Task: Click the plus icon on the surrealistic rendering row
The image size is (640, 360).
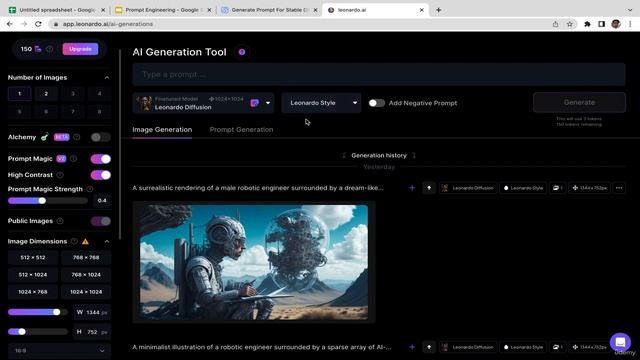Action: point(412,188)
